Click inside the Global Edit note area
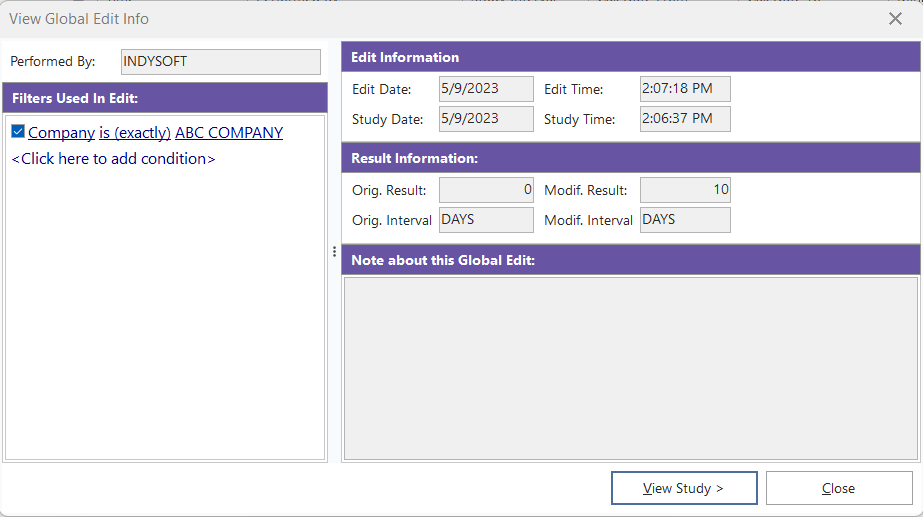 [630, 368]
